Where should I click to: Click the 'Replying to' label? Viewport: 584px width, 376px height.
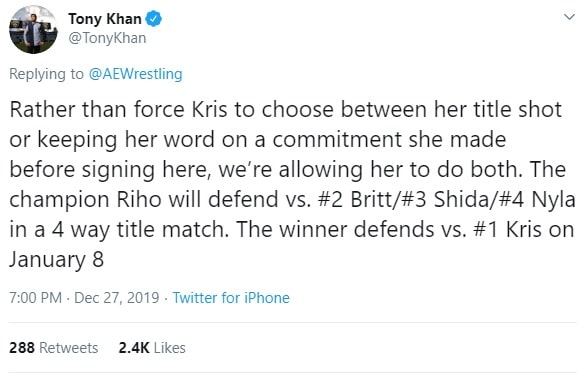pos(47,74)
